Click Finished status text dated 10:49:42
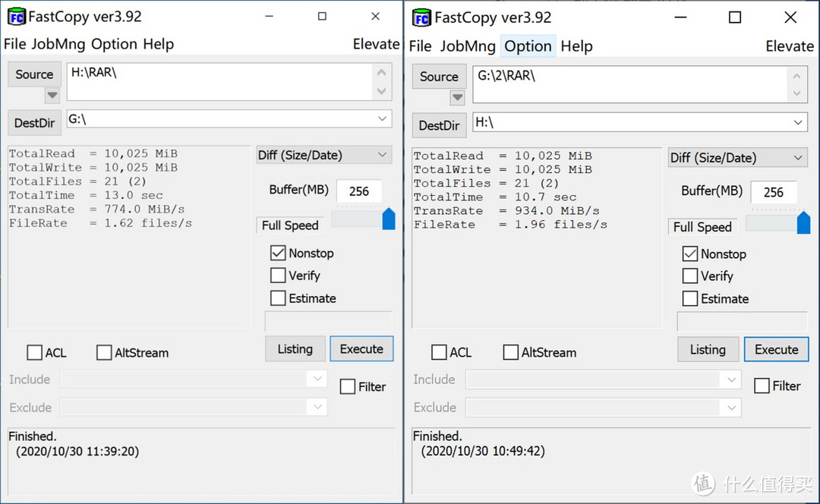This screenshot has height=504, width=820. [x=478, y=443]
